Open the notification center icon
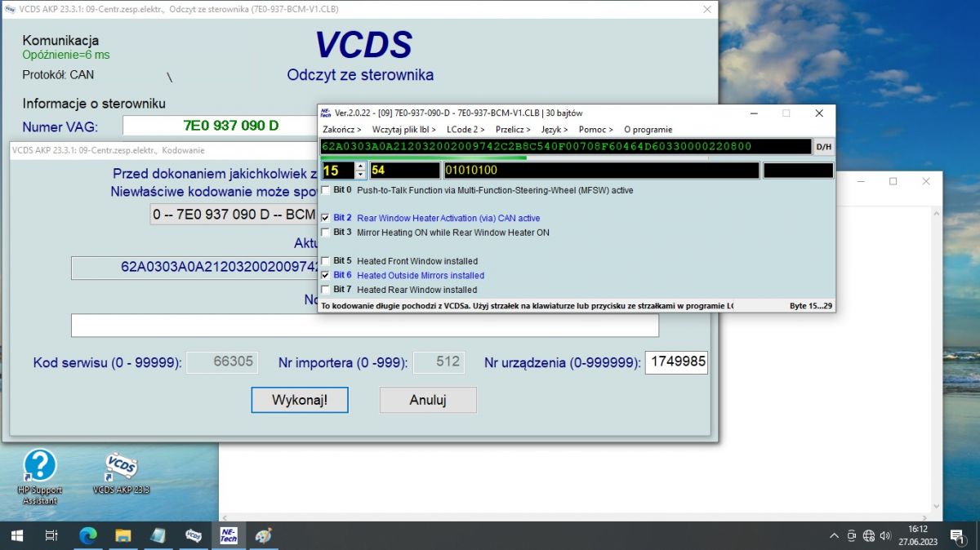This screenshot has height=550, width=980. click(956, 536)
